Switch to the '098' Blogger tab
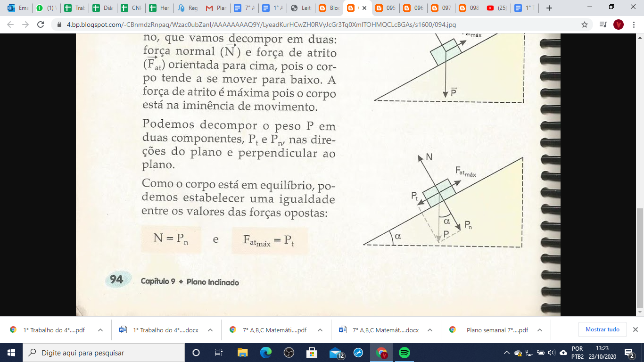 (x=470, y=8)
